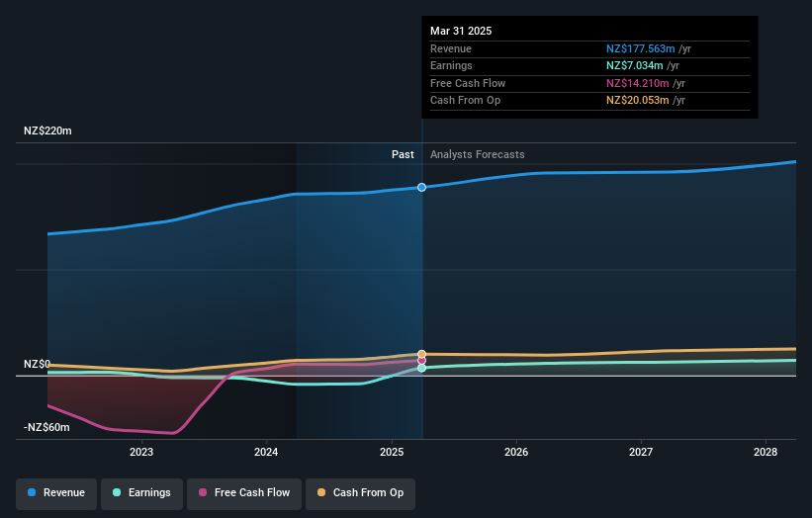Select the 2028 x-axis label

(766, 452)
